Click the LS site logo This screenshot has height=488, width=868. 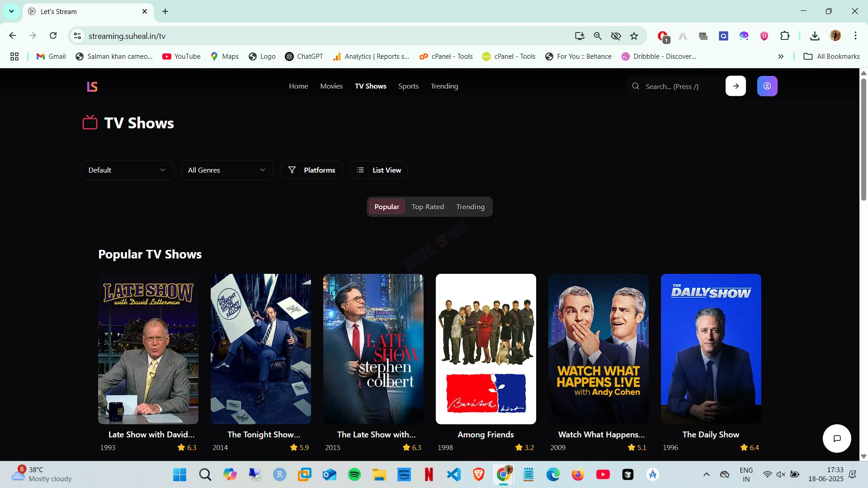click(92, 86)
